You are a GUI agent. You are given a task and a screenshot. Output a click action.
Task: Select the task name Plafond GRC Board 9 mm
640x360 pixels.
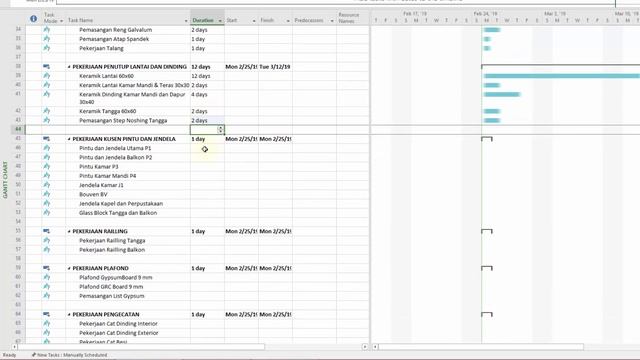111,287
